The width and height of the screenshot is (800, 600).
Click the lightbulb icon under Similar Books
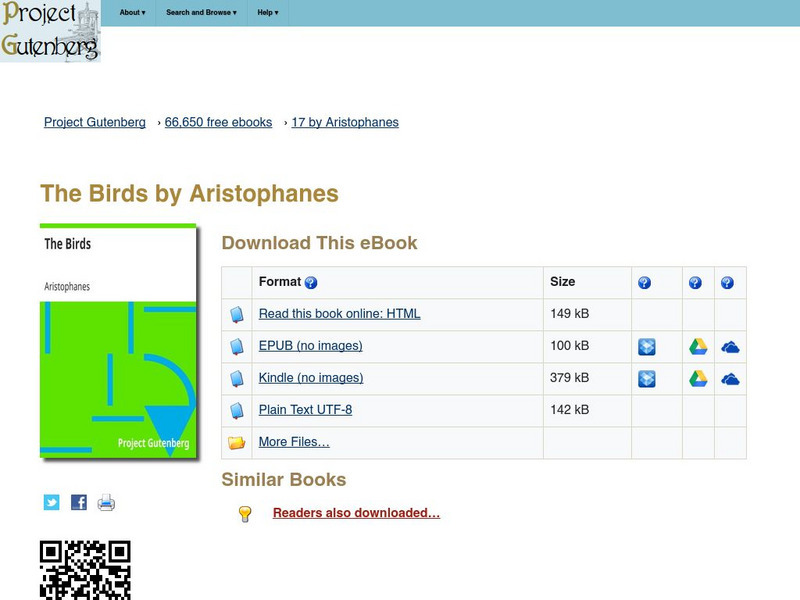click(x=245, y=514)
